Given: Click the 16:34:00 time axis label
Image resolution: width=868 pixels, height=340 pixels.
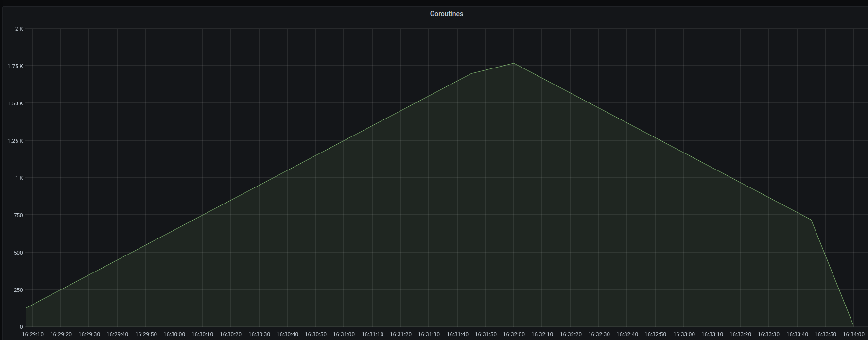Looking at the screenshot, I should pos(853,334).
